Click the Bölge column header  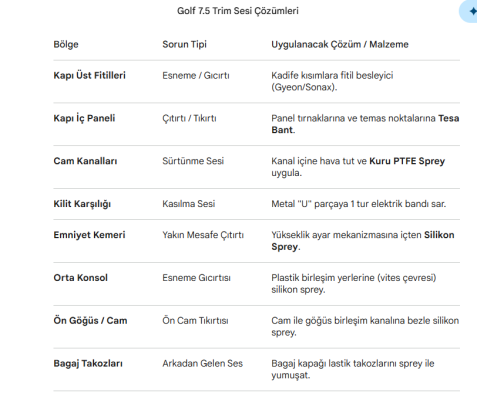[x=66, y=44]
